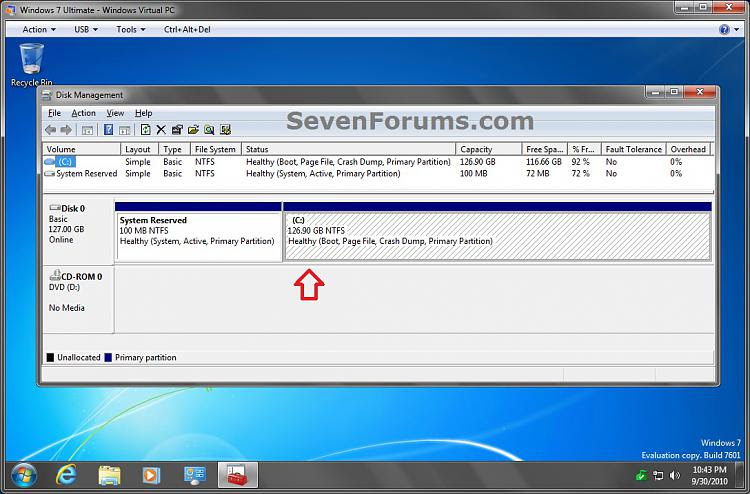Sort by the Overhead column header

pyautogui.click(x=688, y=149)
